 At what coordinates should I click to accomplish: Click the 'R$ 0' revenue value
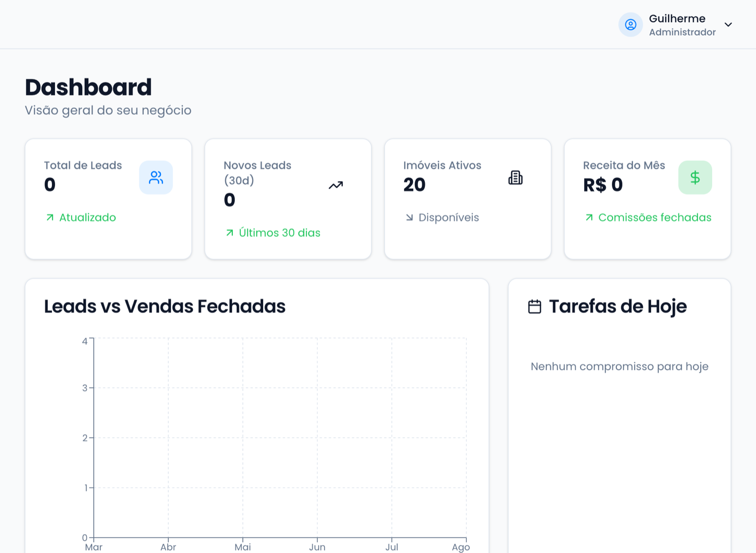(x=603, y=185)
